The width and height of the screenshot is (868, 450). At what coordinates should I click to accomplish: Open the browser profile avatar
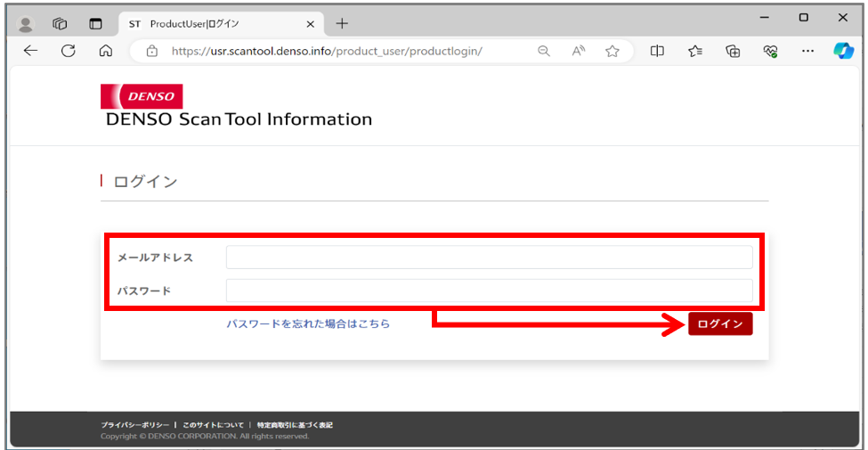point(26,24)
